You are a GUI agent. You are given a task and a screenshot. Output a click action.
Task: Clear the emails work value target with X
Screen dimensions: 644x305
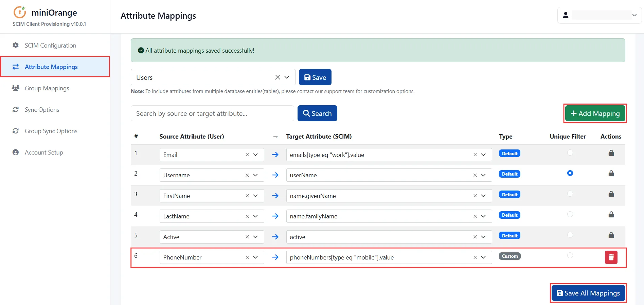pyautogui.click(x=475, y=155)
